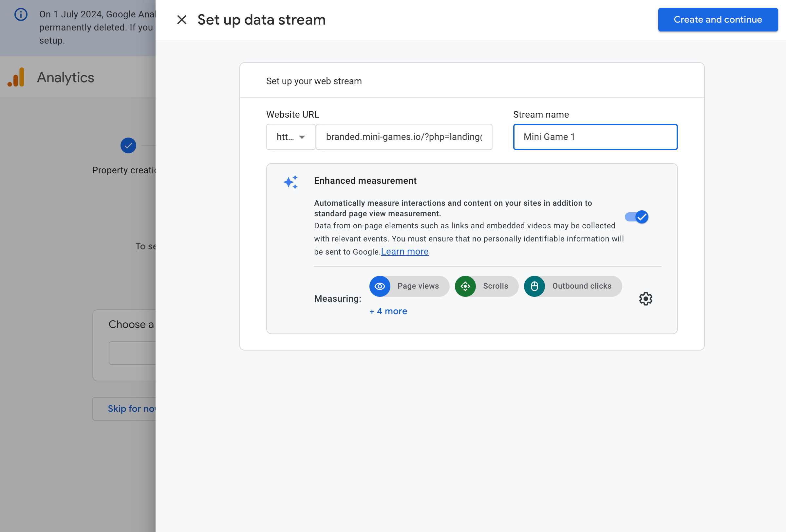This screenshot has width=786, height=532.
Task: Click the Page views chip label
Action: tap(418, 286)
